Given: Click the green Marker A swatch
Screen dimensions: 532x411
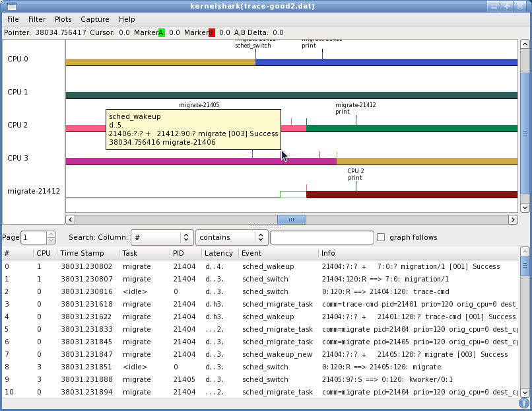Looking at the screenshot, I should [161, 32].
